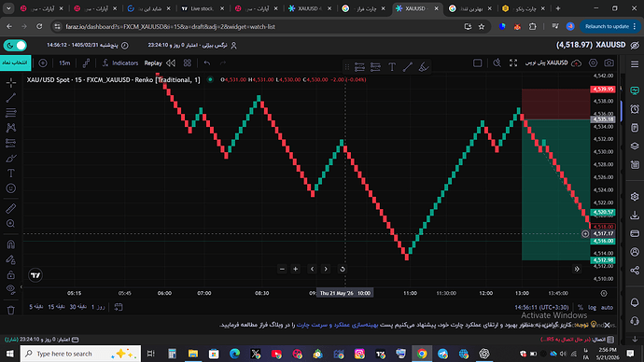Click the select symbol teal button
Viewport: 644px width, 362px height.
[15, 63]
